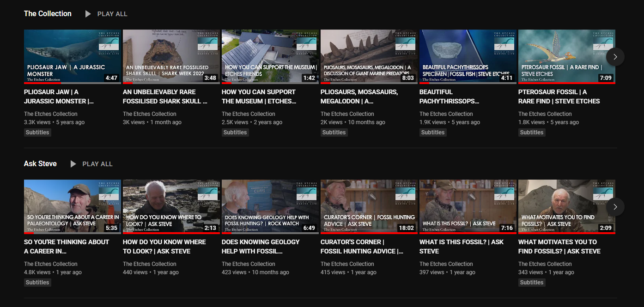Click 18:02 duration badge on Curator's Corner

tap(407, 228)
